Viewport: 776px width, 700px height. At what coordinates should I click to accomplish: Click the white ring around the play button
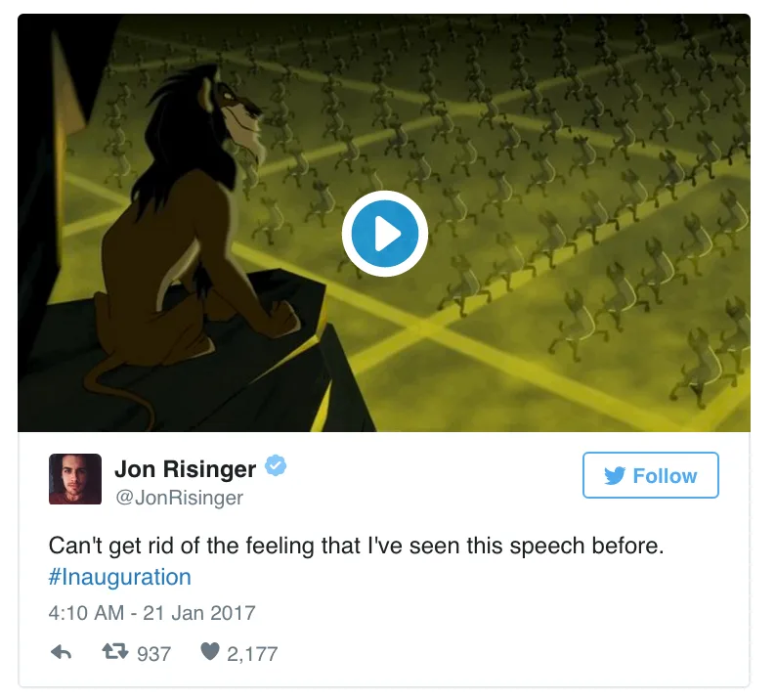pos(384,196)
